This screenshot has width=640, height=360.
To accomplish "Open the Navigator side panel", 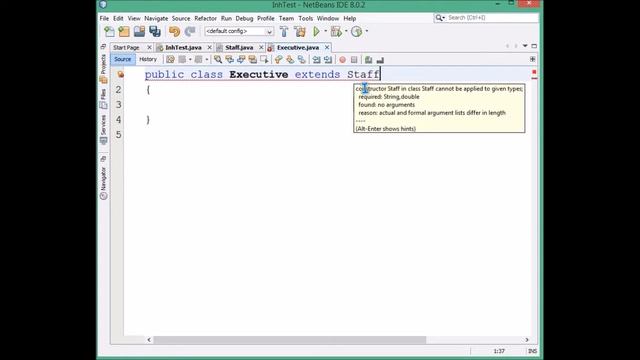I will (103, 183).
